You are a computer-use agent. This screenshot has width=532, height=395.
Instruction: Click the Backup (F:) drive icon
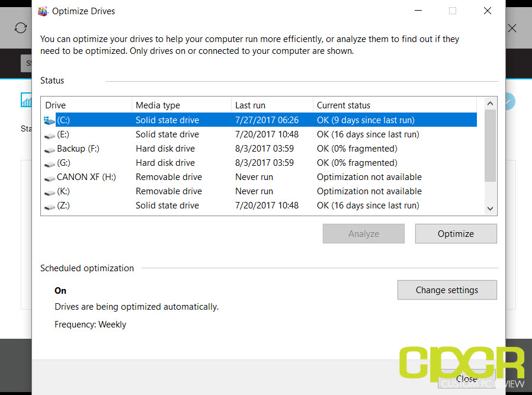point(50,150)
